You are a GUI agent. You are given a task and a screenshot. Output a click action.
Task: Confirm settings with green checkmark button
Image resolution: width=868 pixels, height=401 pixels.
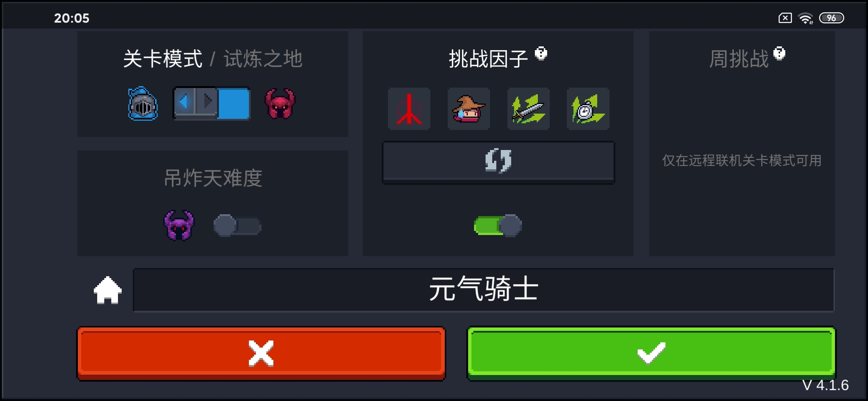[651, 353]
